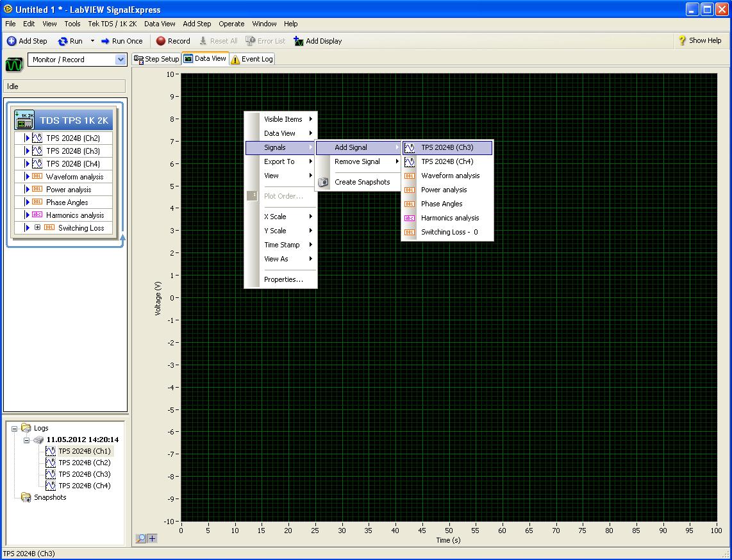Click the waveform icon of logged Ch1 signal
Image resolution: width=732 pixels, height=560 pixels.
(x=51, y=451)
